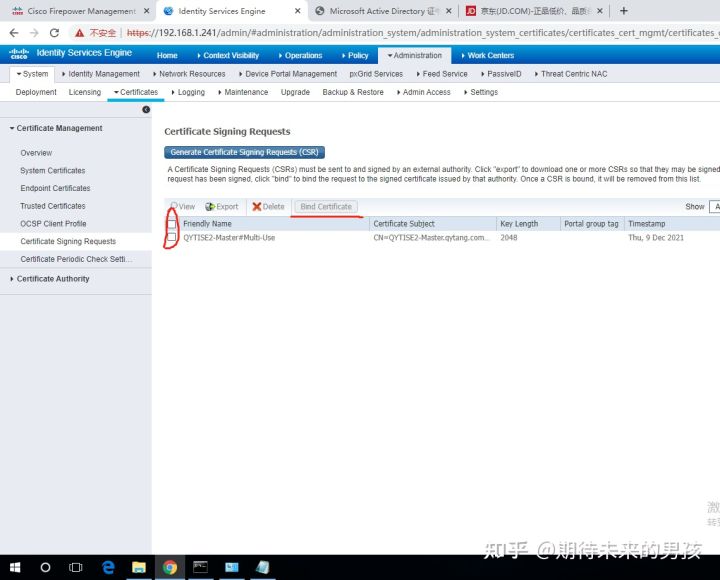Switch to the Upgrade tab
Image resolution: width=720 pixels, height=580 pixels.
[295, 92]
